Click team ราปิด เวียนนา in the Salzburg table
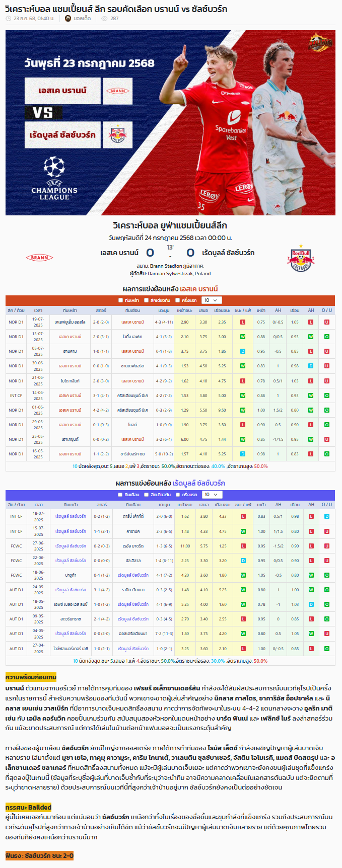This screenshot has height=868, width=342. coord(133,590)
